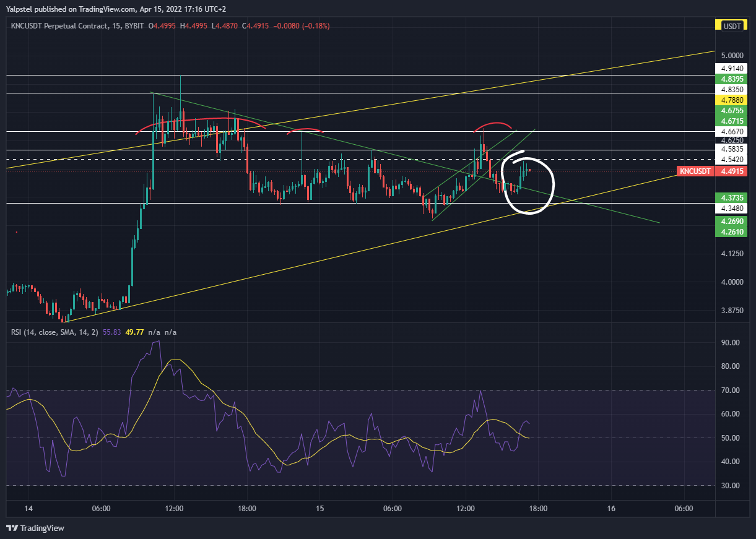The image size is (756, 539).
Task: Click the RSI 30.00 axis label
Action: [x=731, y=486]
